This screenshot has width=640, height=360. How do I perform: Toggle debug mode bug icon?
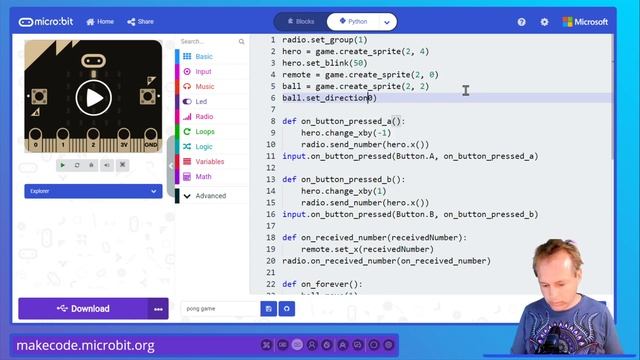pos(91,165)
